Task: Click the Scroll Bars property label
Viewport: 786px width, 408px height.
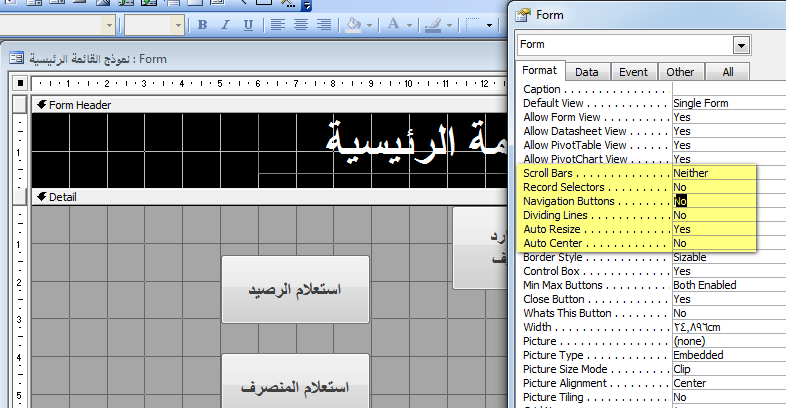Action: (x=548, y=173)
